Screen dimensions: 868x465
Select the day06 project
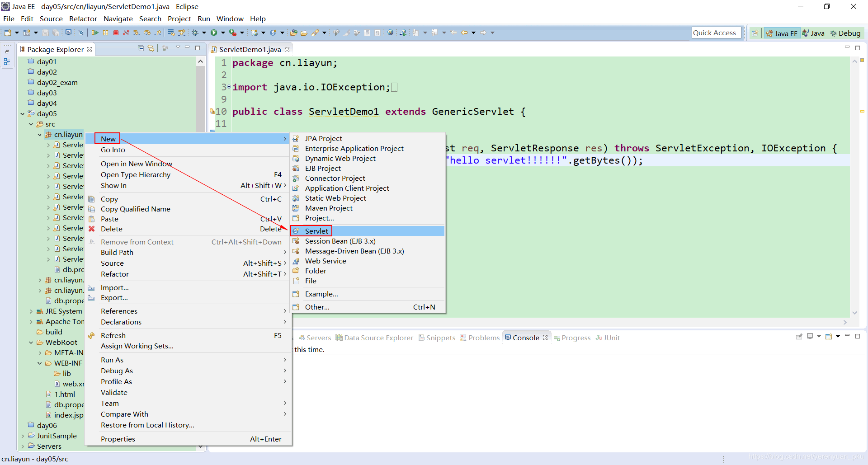click(x=47, y=425)
